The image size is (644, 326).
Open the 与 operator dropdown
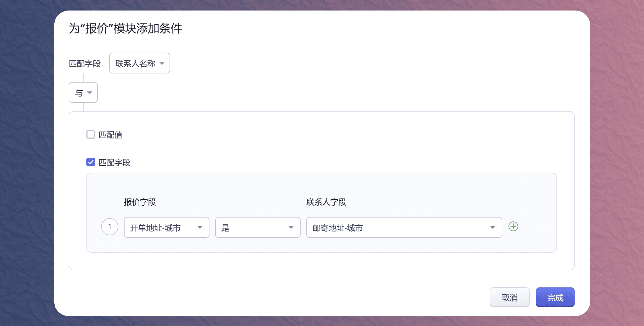[83, 92]
